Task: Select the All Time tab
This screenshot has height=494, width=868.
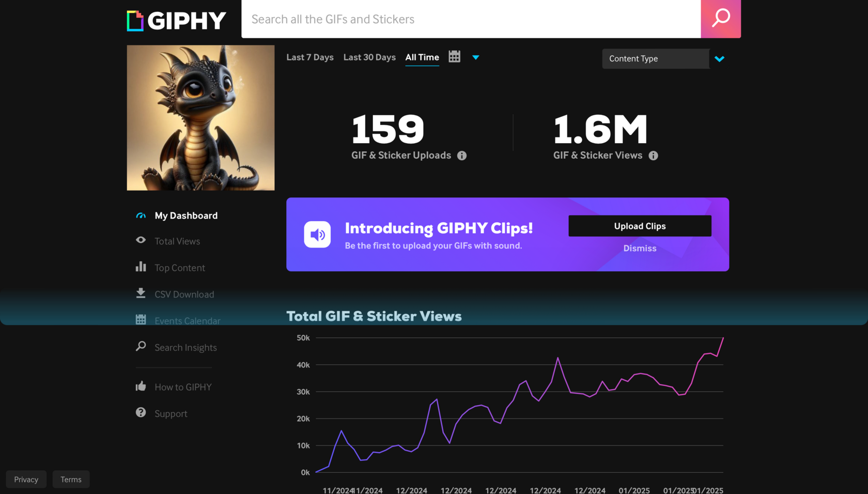Action: [422, 57]
